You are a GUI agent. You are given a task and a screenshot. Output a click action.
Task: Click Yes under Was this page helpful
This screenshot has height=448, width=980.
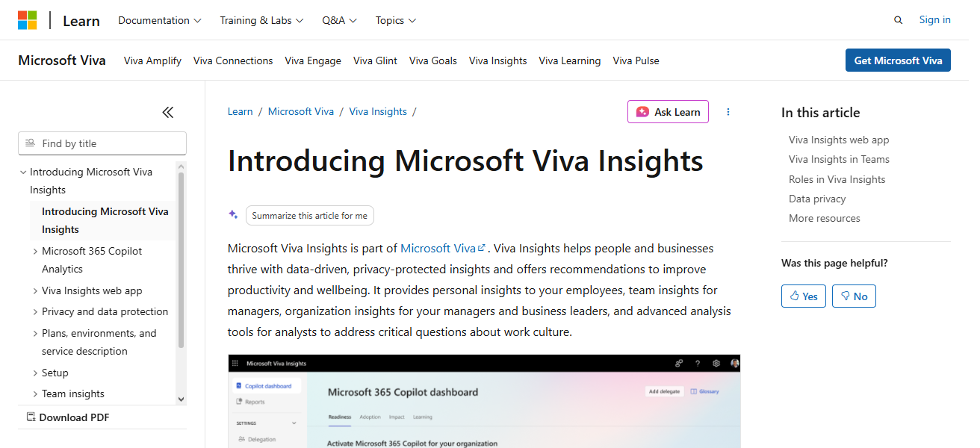[x=803, y=296]
